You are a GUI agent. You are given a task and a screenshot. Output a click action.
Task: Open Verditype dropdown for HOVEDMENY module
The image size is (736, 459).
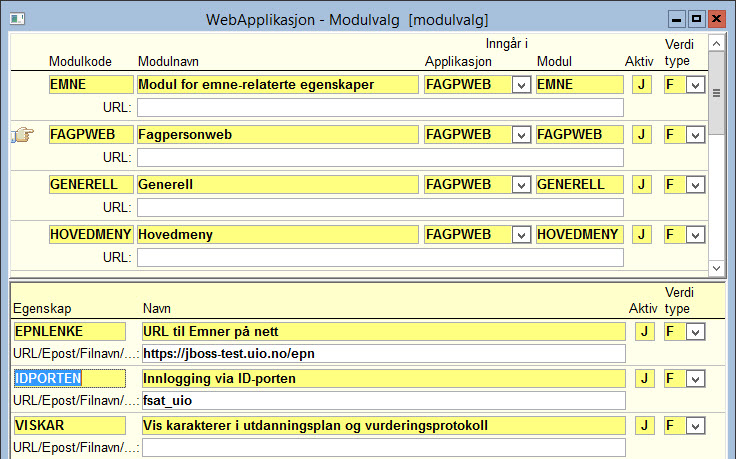(695, 235)
